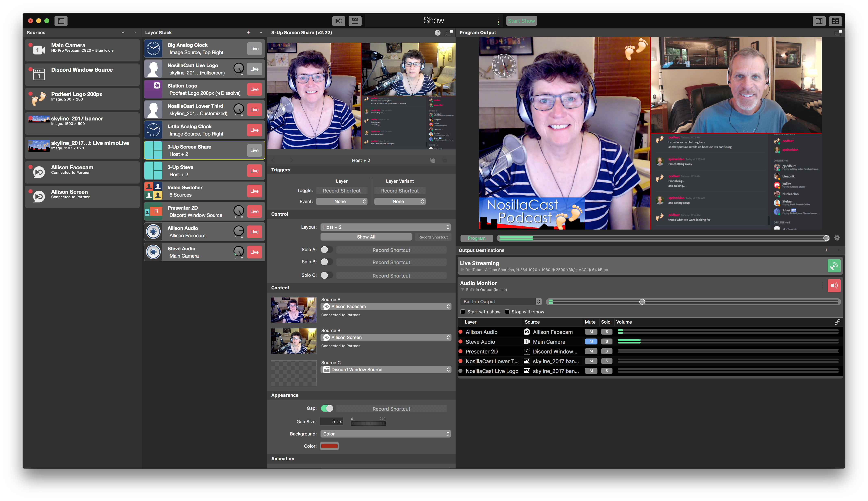Toggle the sidebar icon in title bar
This screenshot has width=868, height=501.
61,21
